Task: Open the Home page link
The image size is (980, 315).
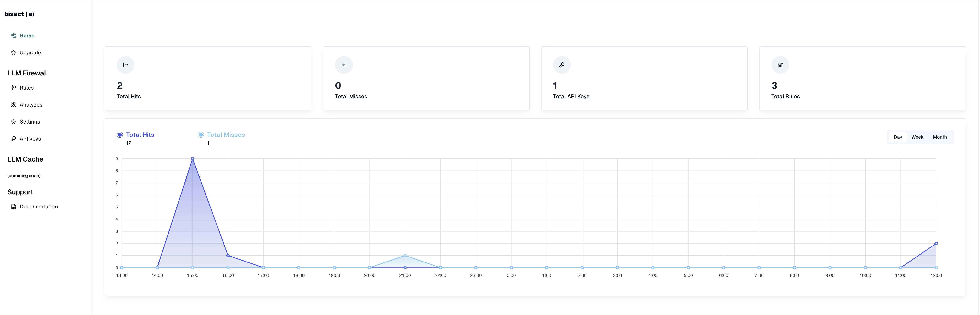Action: coord(27,36)
